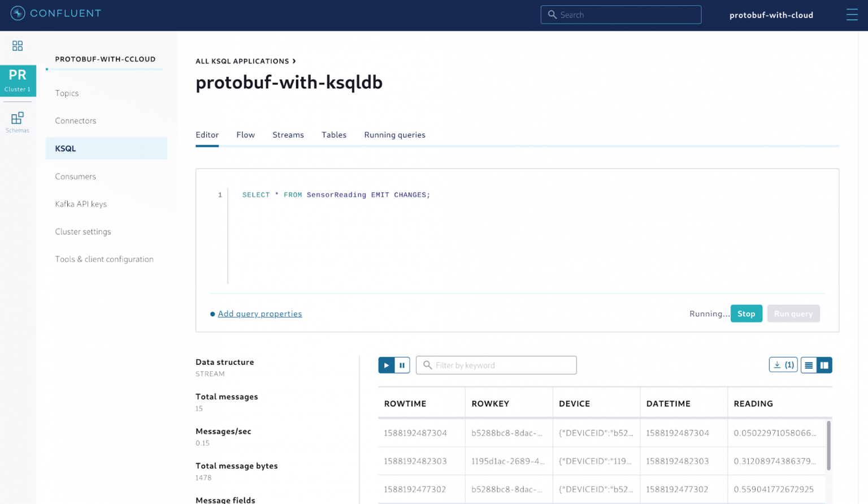Expand the ALL KSQL APPLICATIONS breadcrumb
The width and height of the screenshot is (868, 504).
click(243, 61)
